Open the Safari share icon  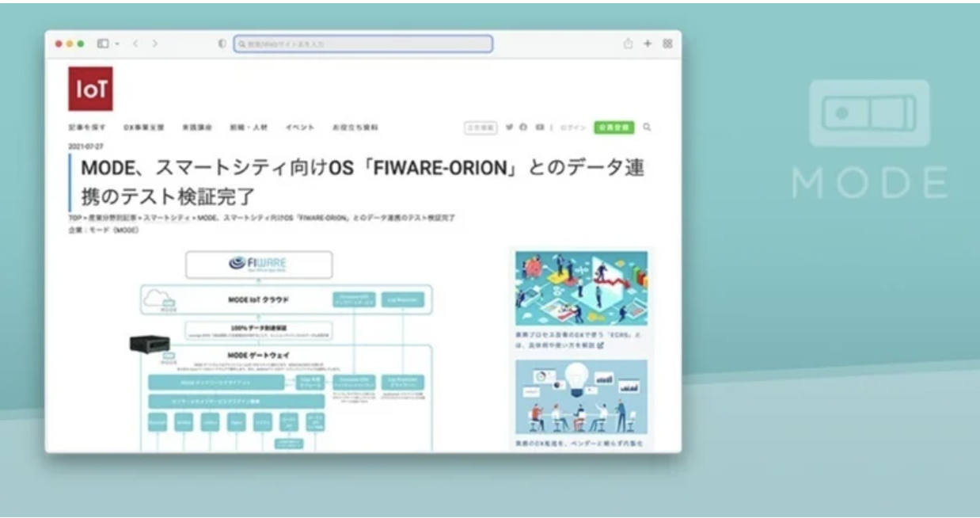[x=628, y=44]
